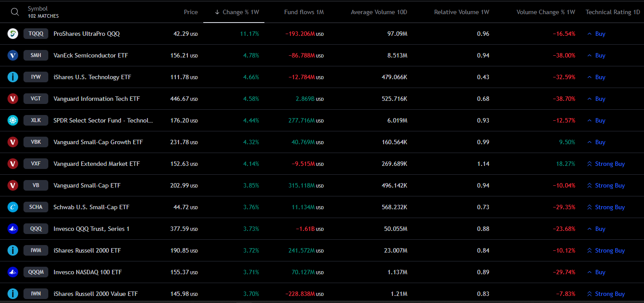The width and height of the screenshot is (644, 303).
Task: Click the search magnifier icon
Action: [15, 12]
